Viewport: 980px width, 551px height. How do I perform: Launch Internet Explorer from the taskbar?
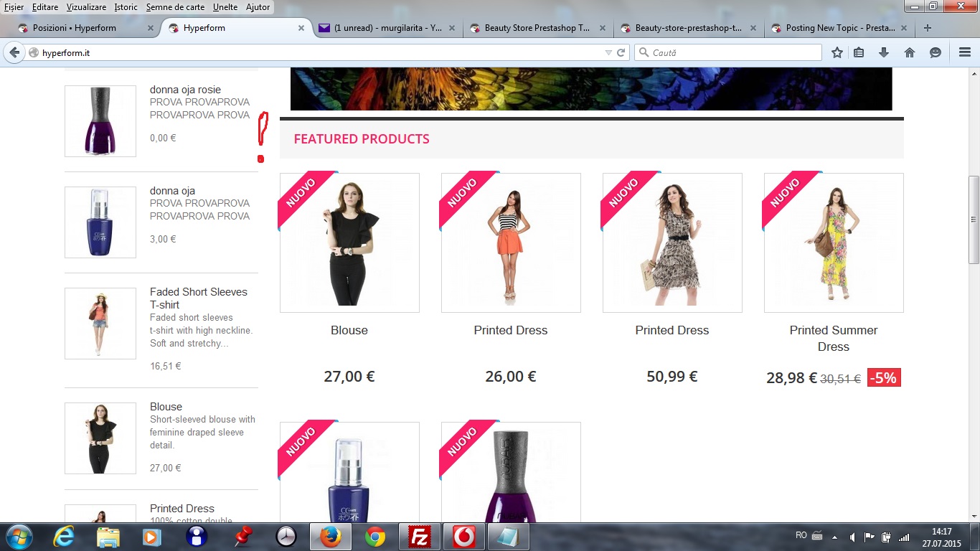64,537
